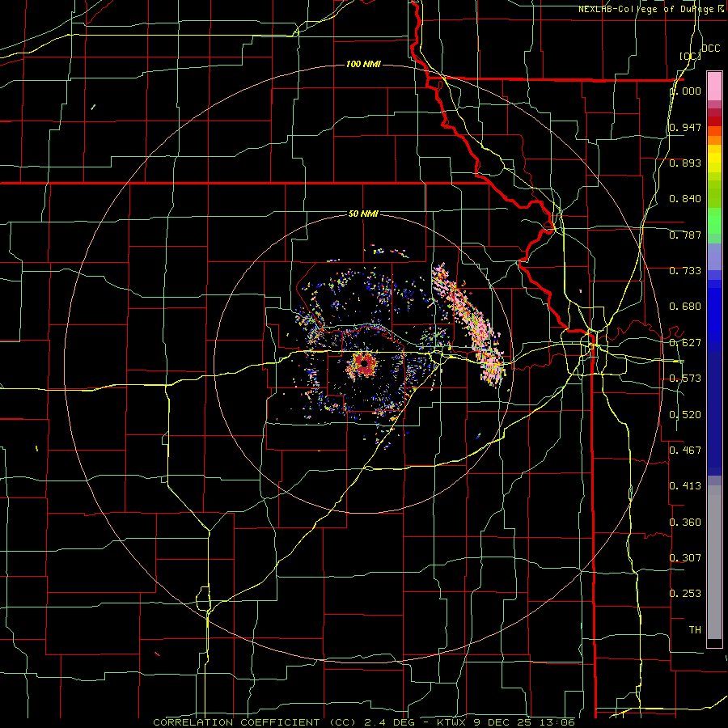
Task: Click the 0.840 legend value
Action: (x=685, y=199)
